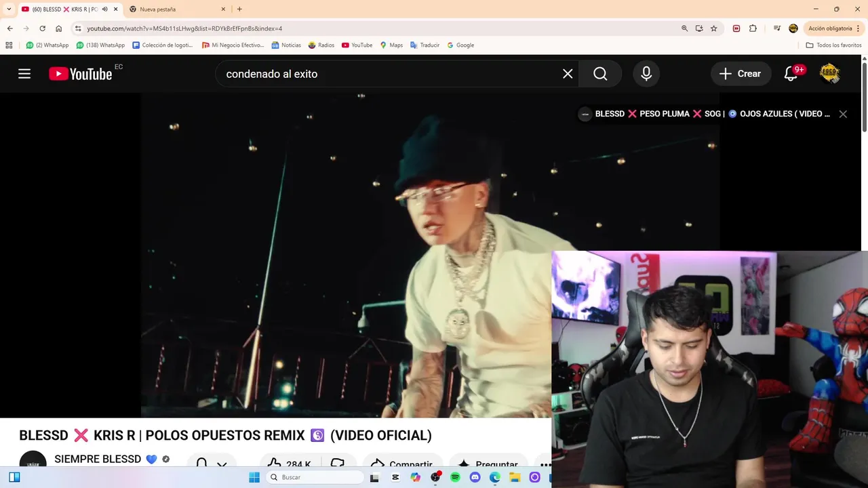The image size is (868, 488).
Task: Open Noticias bookmark
Action: (x=286, y=45)
